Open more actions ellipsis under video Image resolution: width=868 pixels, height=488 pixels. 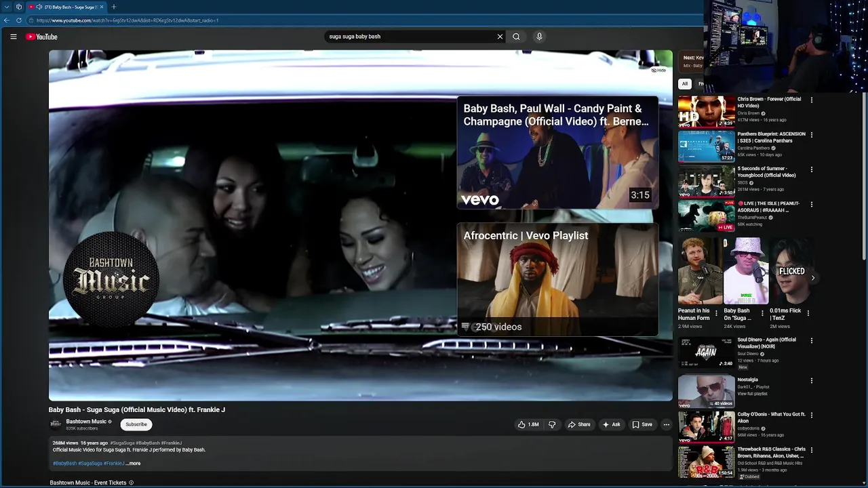coord(667,424)
